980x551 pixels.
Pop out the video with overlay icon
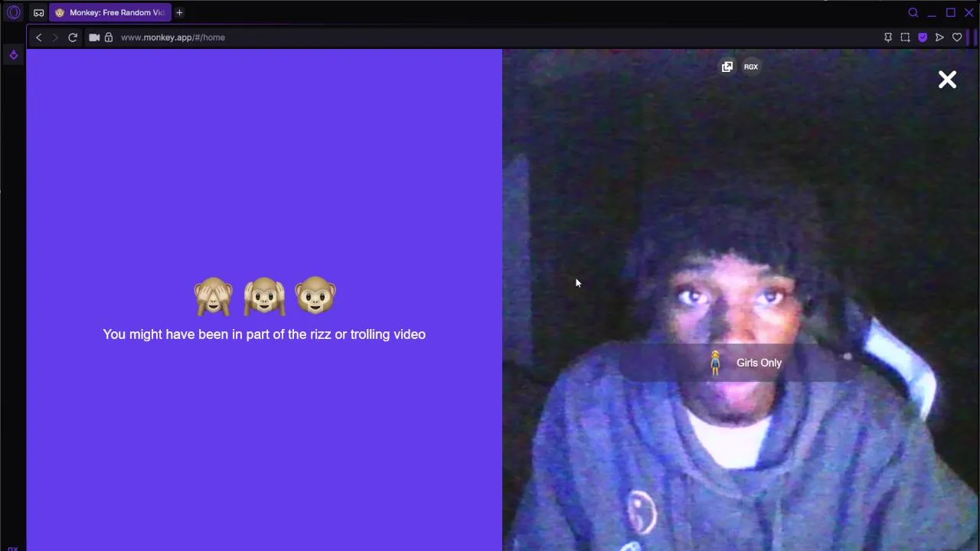[727, 67]
